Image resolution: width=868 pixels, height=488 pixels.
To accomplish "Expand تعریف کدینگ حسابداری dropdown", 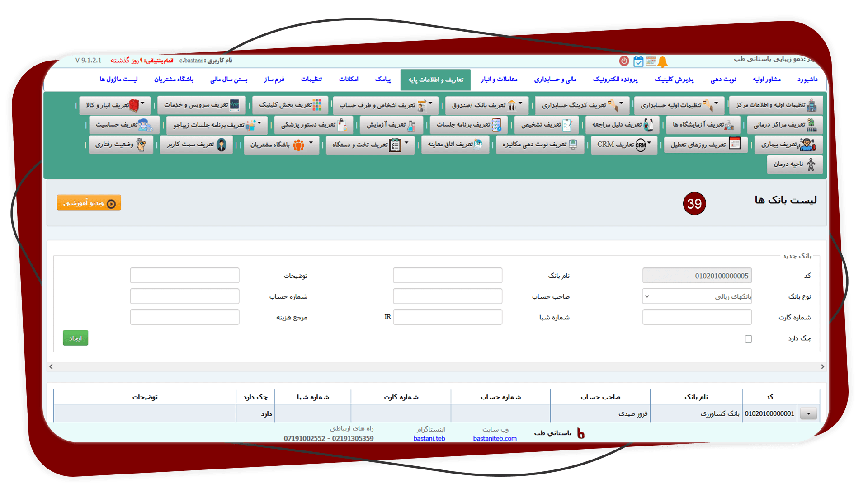I will (582, 105).
